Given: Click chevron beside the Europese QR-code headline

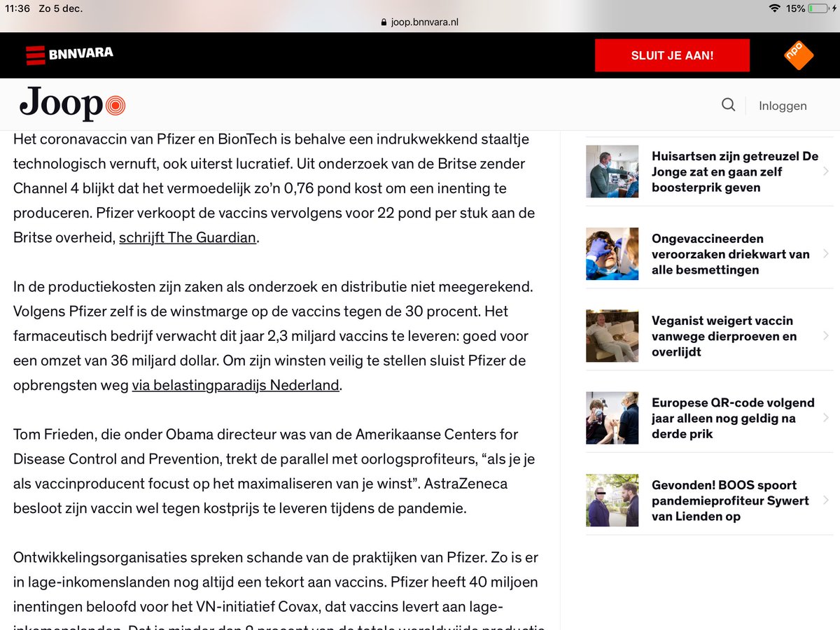Looking at the screenshot, I should (826, 418).
